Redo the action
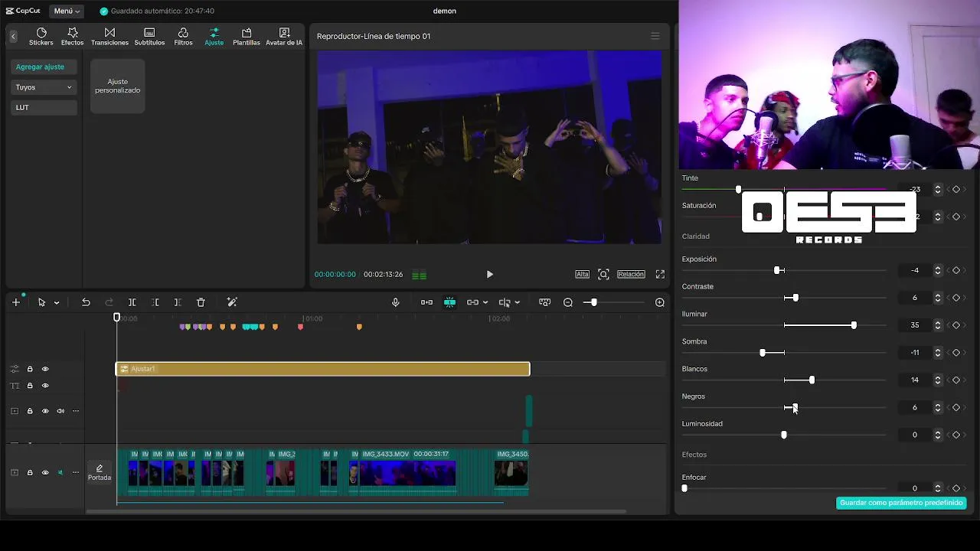 click(x=109, y=302)
